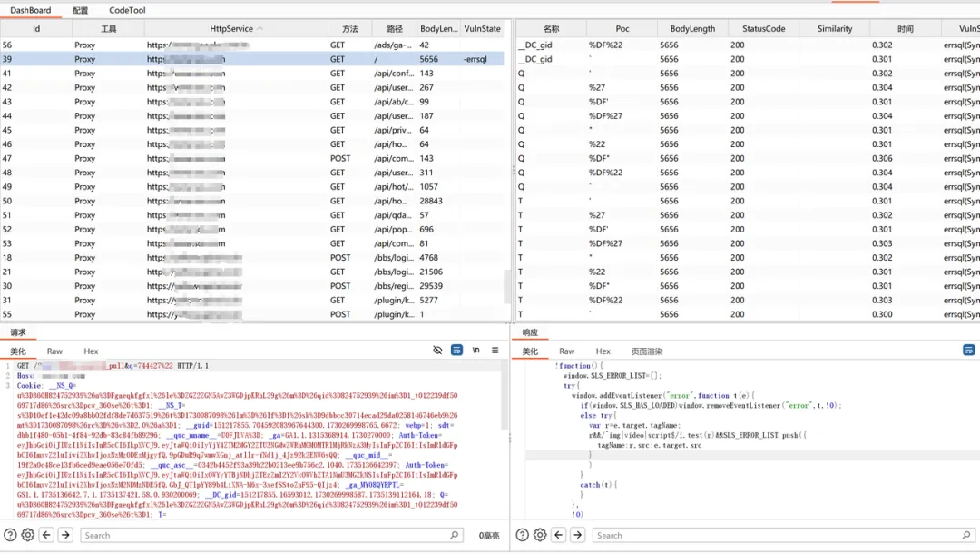Screen dimensions: 980x554
Task: Open help icon below request editor
Action: click(10, 536)
